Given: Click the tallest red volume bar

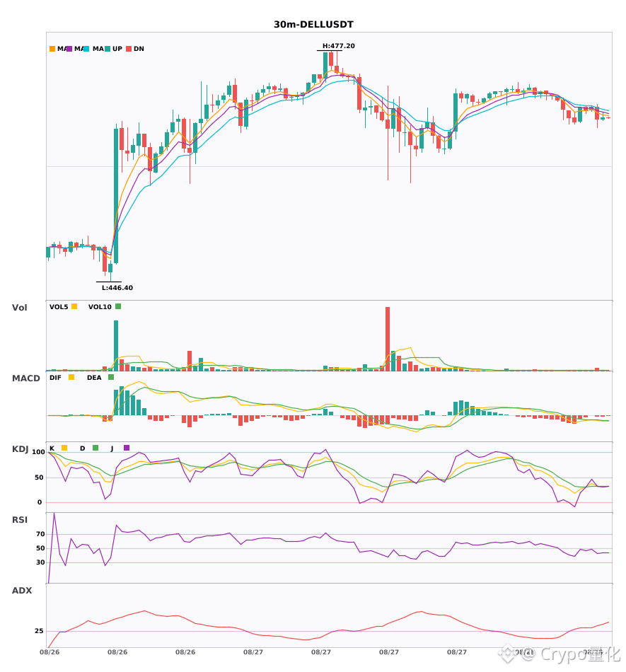Looking at the screenshot, I should pos(388,339).
